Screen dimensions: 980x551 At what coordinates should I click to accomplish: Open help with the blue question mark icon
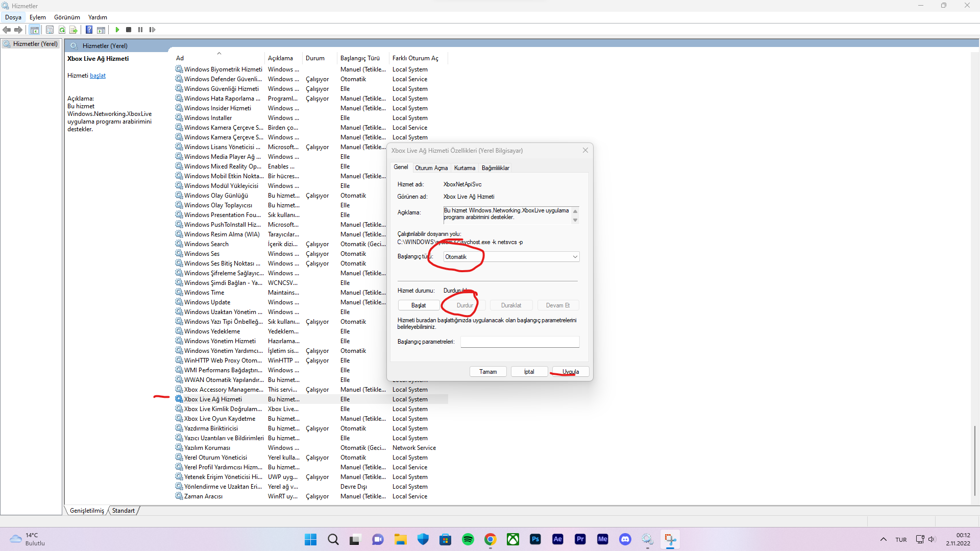coord(89,30)
